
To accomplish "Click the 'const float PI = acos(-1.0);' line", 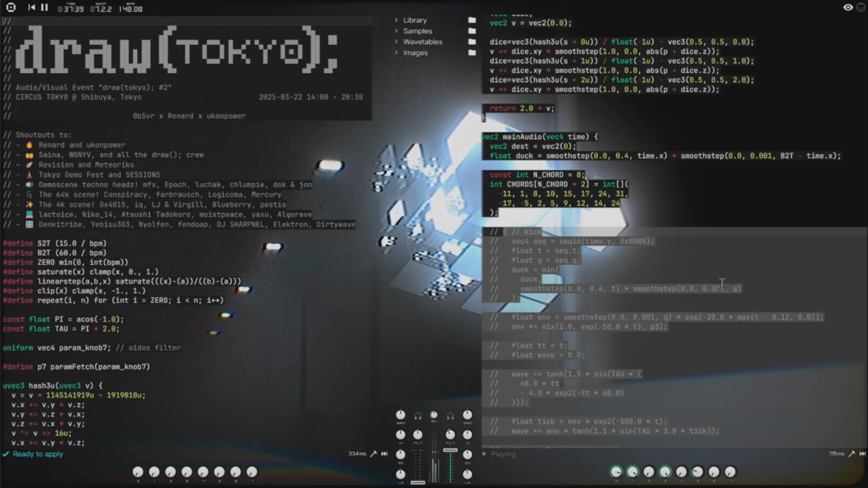I will [63, 319].
